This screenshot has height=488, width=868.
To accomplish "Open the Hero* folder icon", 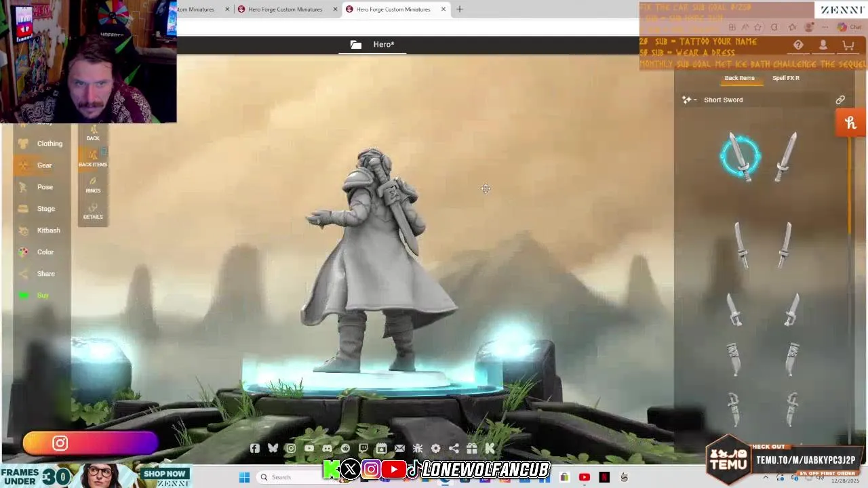I will (355, 45).
